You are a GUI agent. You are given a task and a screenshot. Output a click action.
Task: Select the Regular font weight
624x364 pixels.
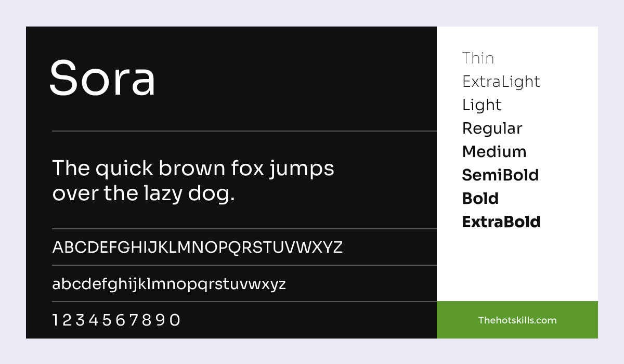[492, 128]
